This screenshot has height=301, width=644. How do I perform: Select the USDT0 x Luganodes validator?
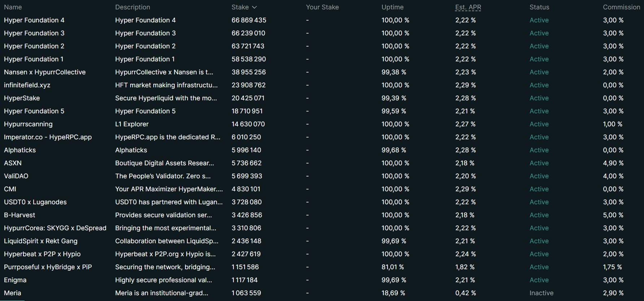(x=35, y=202)
